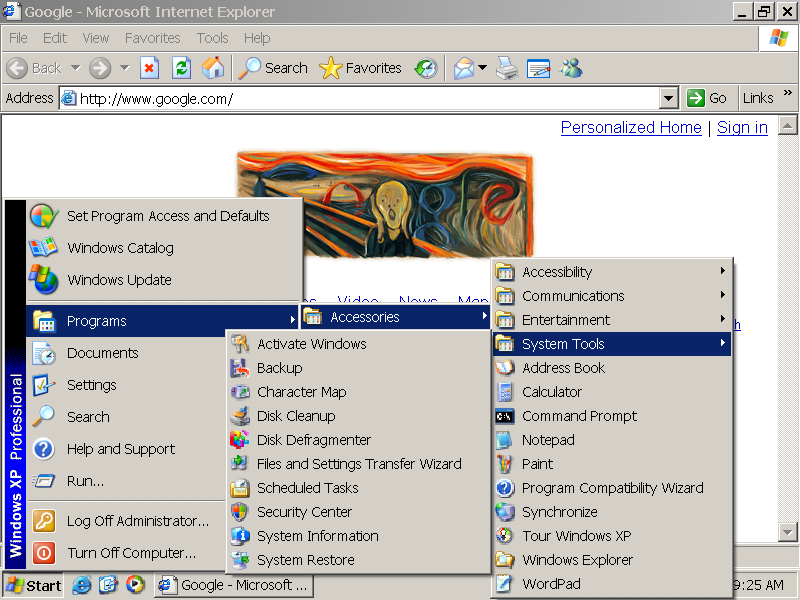800x600 pixels.
Task: Expand the Accessories submenu
Action: coord(395,317)
